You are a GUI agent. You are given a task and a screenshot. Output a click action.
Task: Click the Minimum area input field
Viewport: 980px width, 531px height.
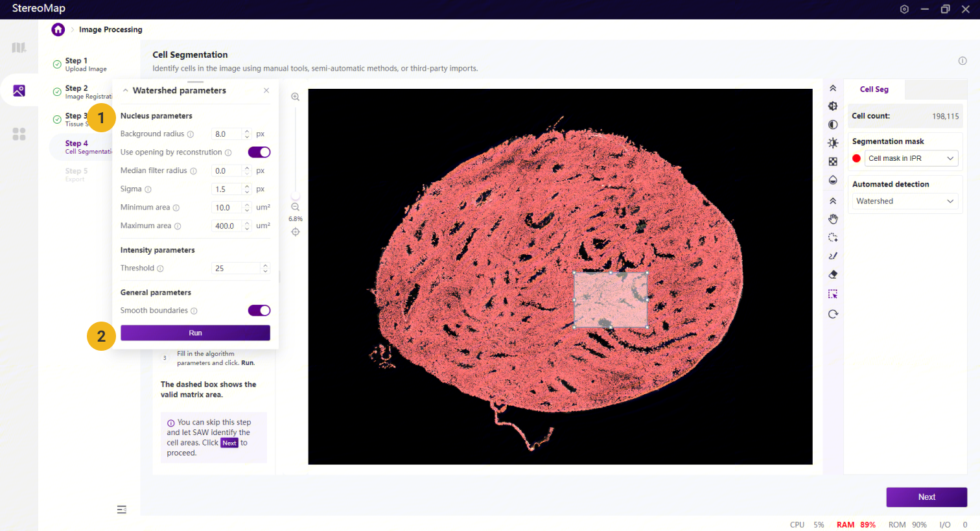coord(227,207)
